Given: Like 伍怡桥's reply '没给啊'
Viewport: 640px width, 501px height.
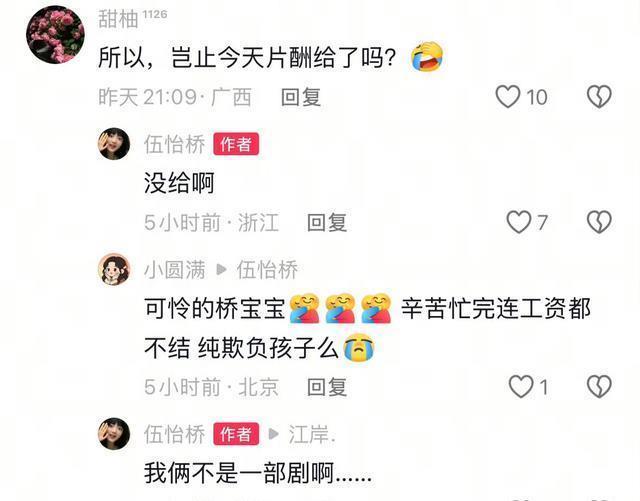Looking at the screenshot, I should [519, 222].
